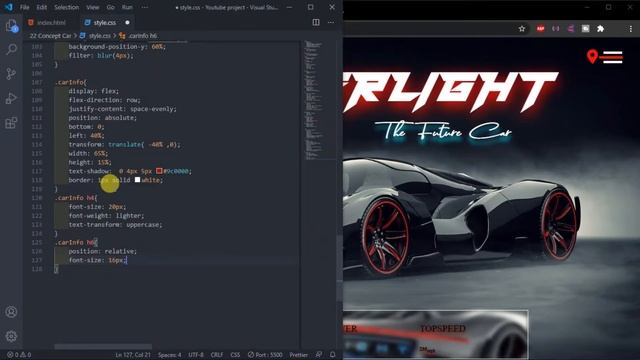
Task: Bookmark this page with the star icon
Action: 522,29
